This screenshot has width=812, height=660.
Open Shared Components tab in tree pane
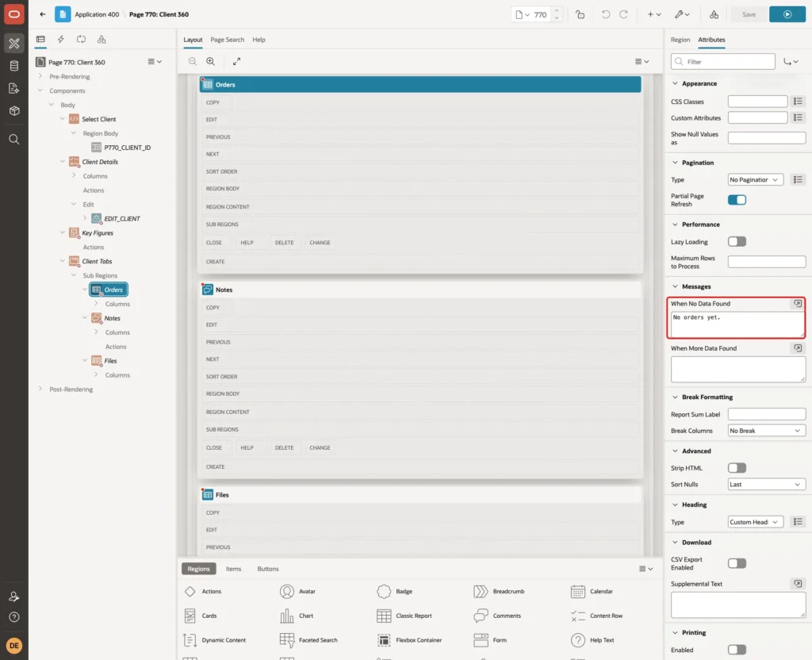pyautogui.click(x=101, y=40)
